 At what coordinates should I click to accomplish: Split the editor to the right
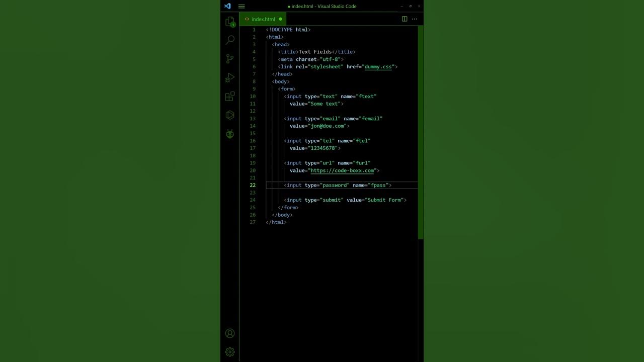pyautogui.click(x=405, y=19)
